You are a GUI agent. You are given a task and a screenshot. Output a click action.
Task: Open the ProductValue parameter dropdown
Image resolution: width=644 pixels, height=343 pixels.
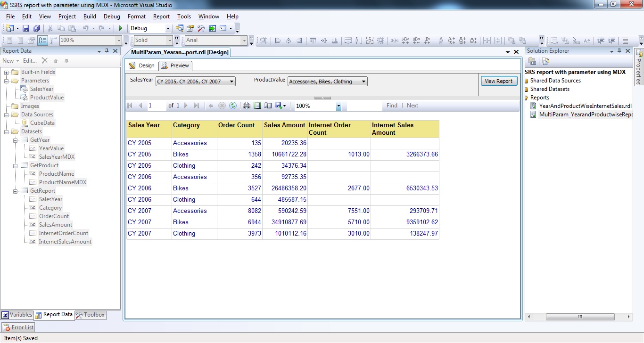[x=363, y=82]
